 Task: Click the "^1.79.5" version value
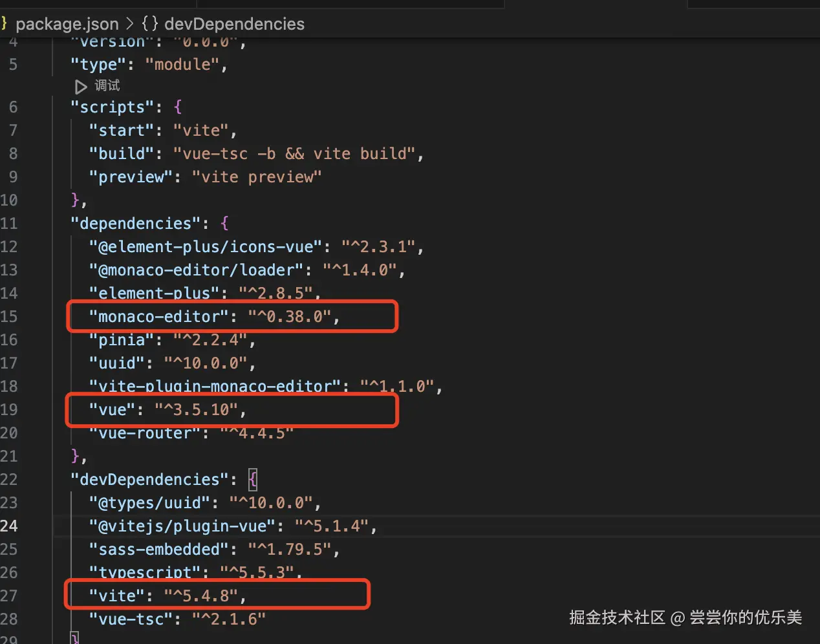point(290,550)
